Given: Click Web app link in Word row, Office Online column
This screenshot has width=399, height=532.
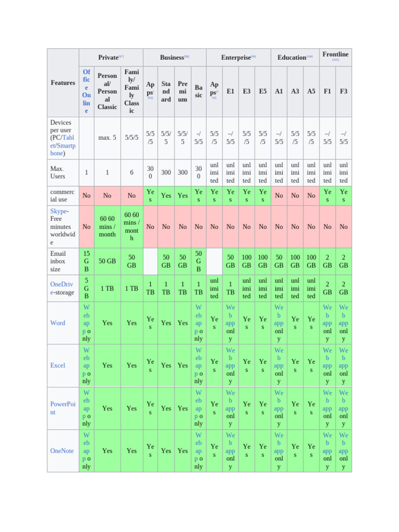Looking at the screenshot, I should [86, 319].
